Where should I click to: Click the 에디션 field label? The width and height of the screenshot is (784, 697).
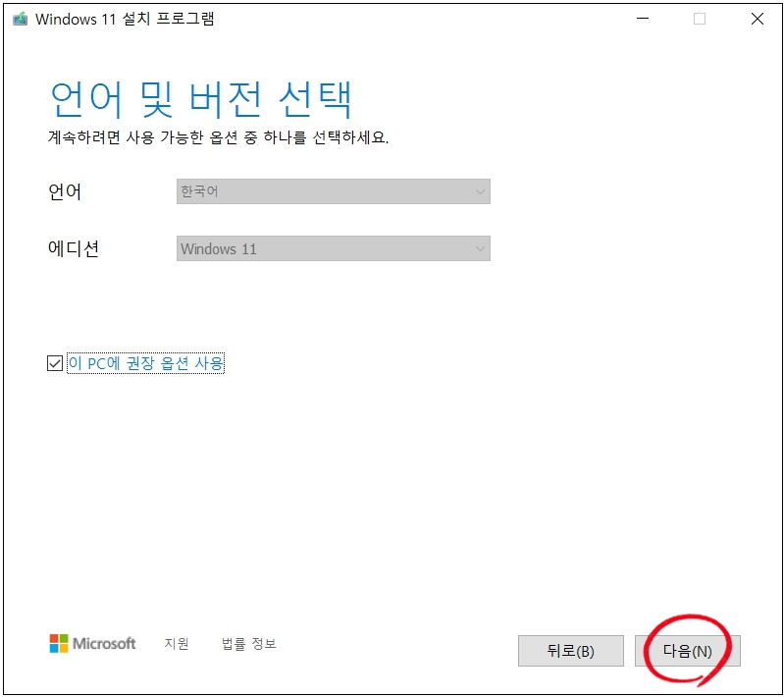pos(74,248)
